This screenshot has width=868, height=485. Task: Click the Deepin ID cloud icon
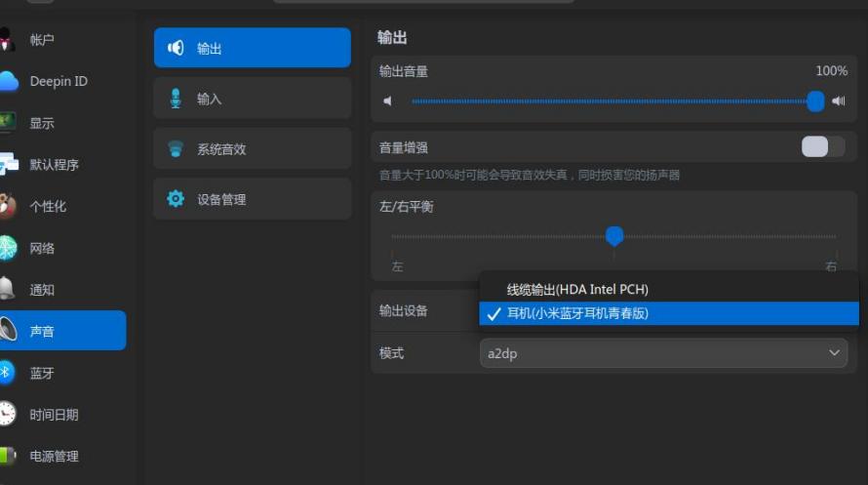tap(9, 81)
